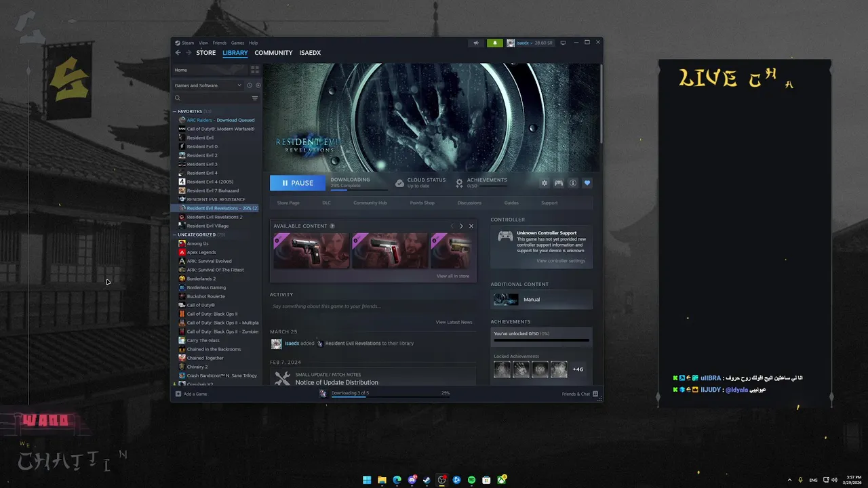Toggle the favorite heart icon
The width and height of the screenshot is (868, 488).
click(x=587, y=183)
